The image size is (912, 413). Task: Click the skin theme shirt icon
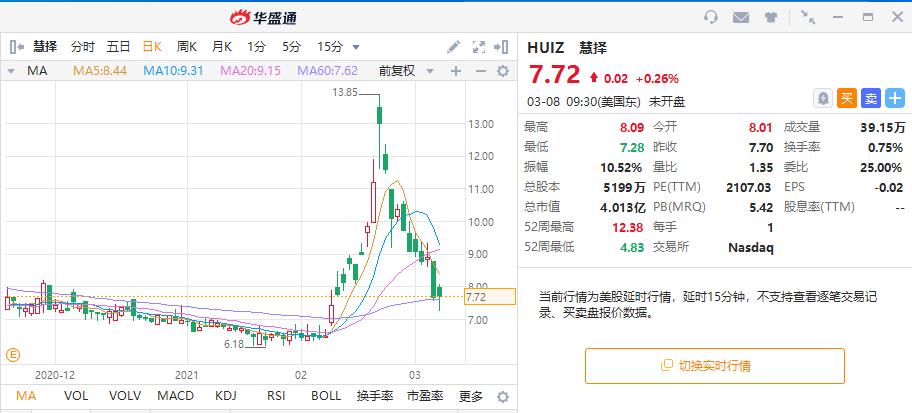click(x=770, y=17)
